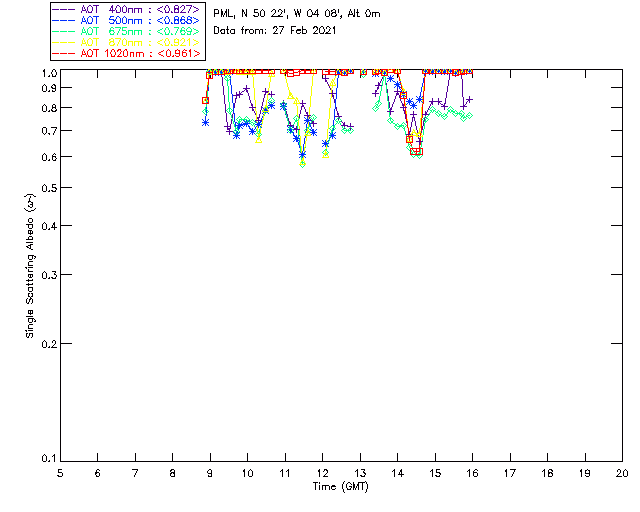This screenshot has width=640, height=512.
Task: Click the '7' hour label on the time axis
Action: click(x=135, y=473)
